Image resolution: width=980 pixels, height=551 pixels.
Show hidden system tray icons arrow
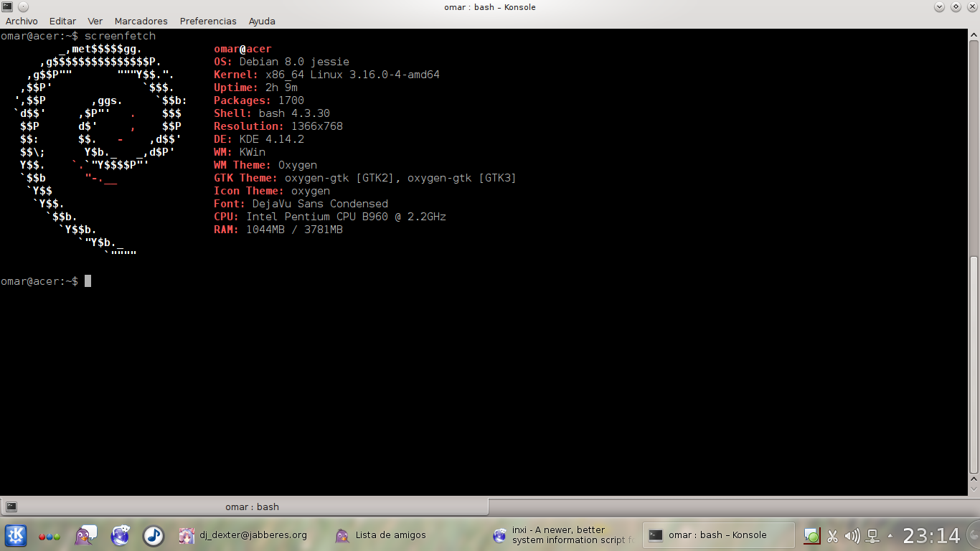click(x=890, y=535)
